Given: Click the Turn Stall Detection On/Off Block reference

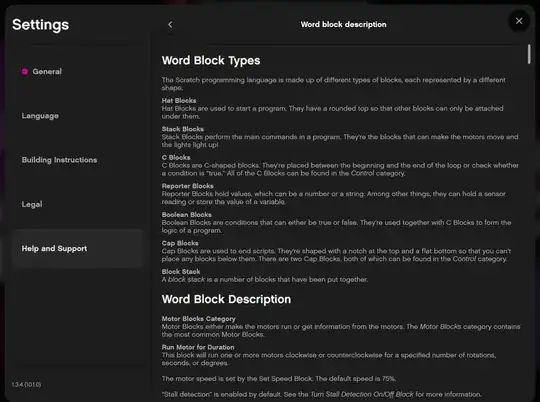Looking at the screenshot, I should click(x=362, y=394).
